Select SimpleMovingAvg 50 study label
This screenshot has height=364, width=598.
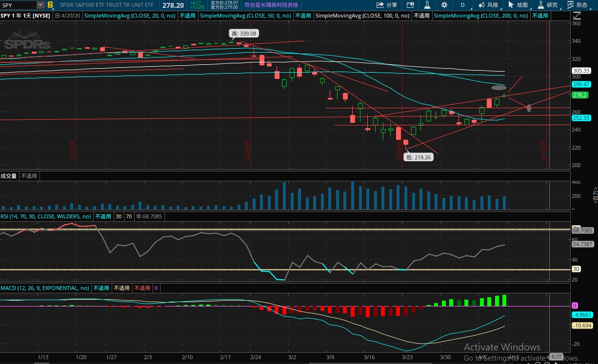coord(246,16)
